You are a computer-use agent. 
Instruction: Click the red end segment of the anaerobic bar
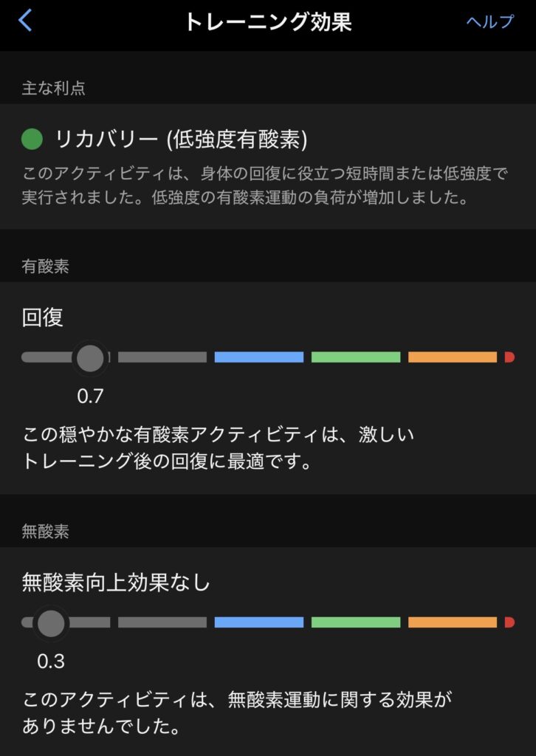pos(509,622)
